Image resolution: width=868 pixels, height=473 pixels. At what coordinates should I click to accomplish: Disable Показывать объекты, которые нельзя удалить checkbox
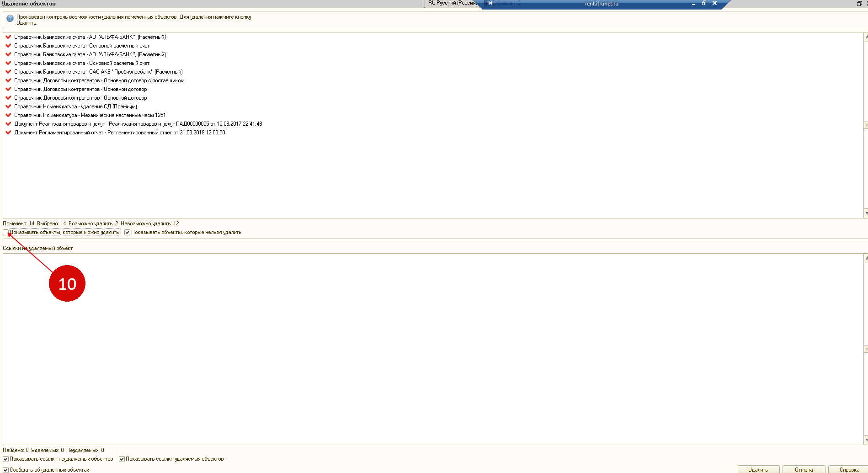(x=128, y=233)
